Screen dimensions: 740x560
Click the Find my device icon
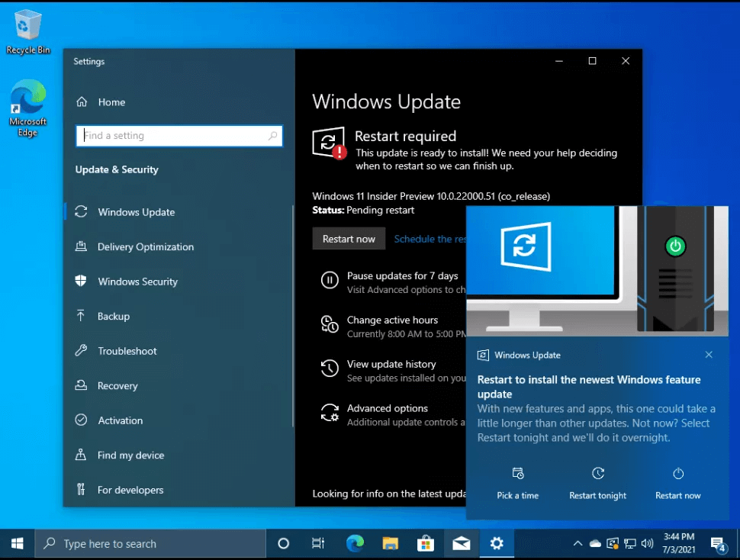click(82, 455)
